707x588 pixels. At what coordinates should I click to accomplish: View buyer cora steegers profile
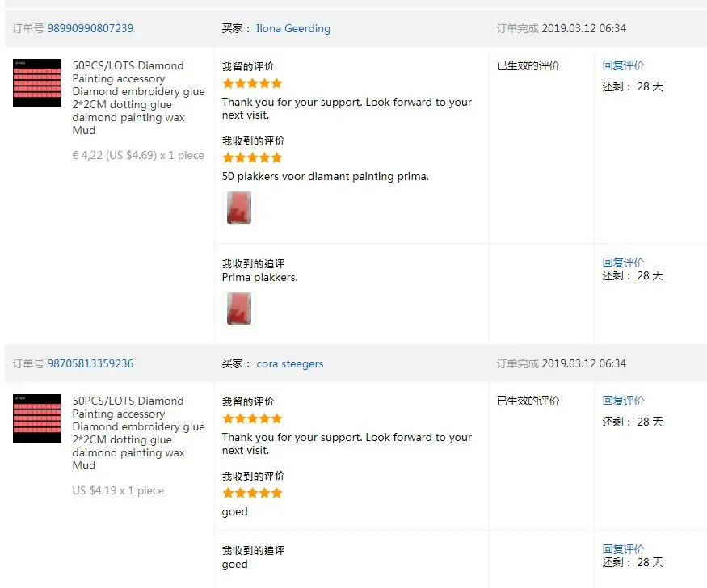tap(290, 363)
